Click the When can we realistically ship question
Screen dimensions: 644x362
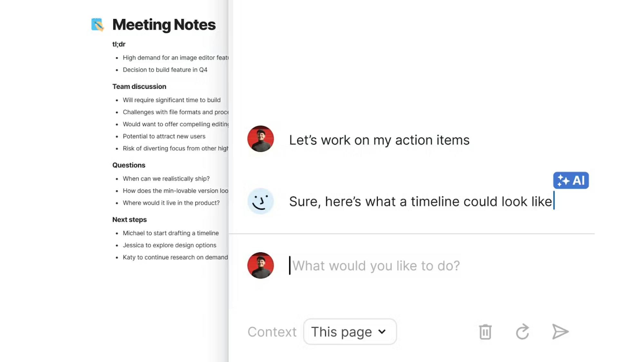[x=166, y=179]
